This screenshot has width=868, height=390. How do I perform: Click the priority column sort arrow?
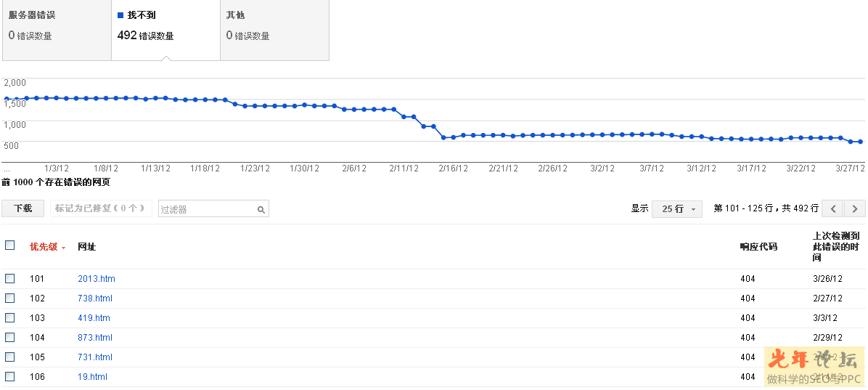[x=64, y=248]
